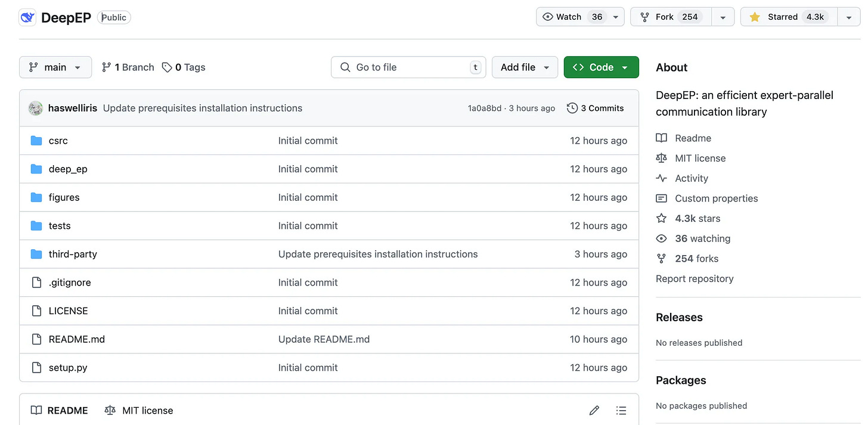Open the DeepEP repository name link
The width and height of the screenshot is (868, 425).
[x=66, y=17]
